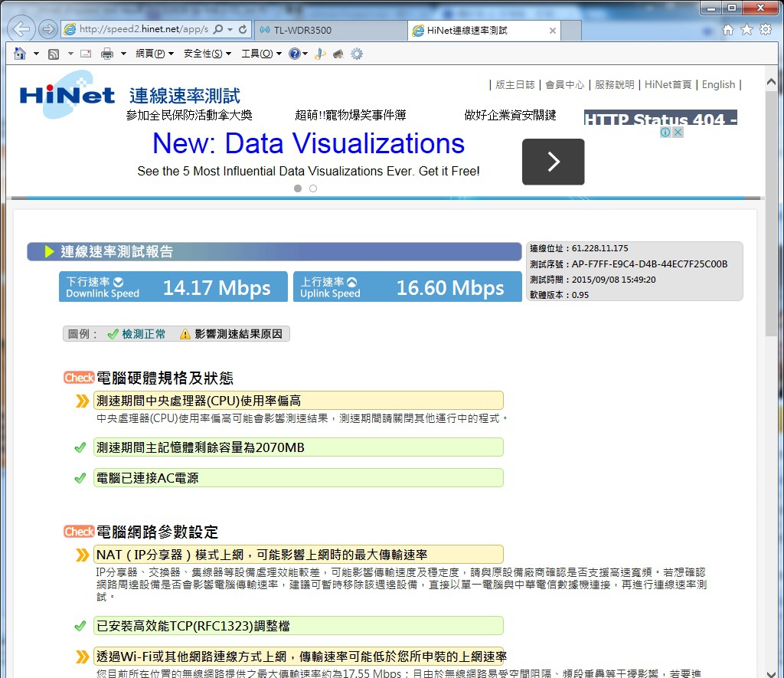Click the 測速期間主記憶體剩餘容量為2070MB row

tap(299, 447)
